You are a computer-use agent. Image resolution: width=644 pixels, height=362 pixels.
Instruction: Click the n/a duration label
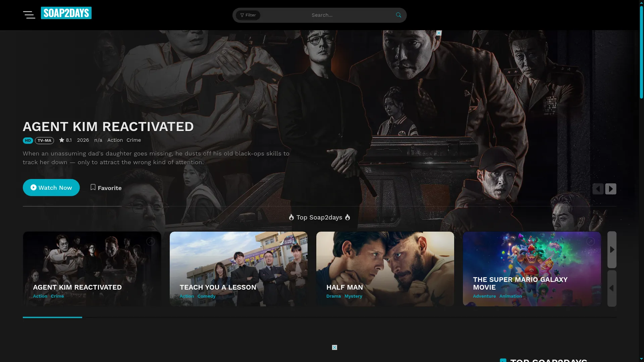tap(98, 140)
